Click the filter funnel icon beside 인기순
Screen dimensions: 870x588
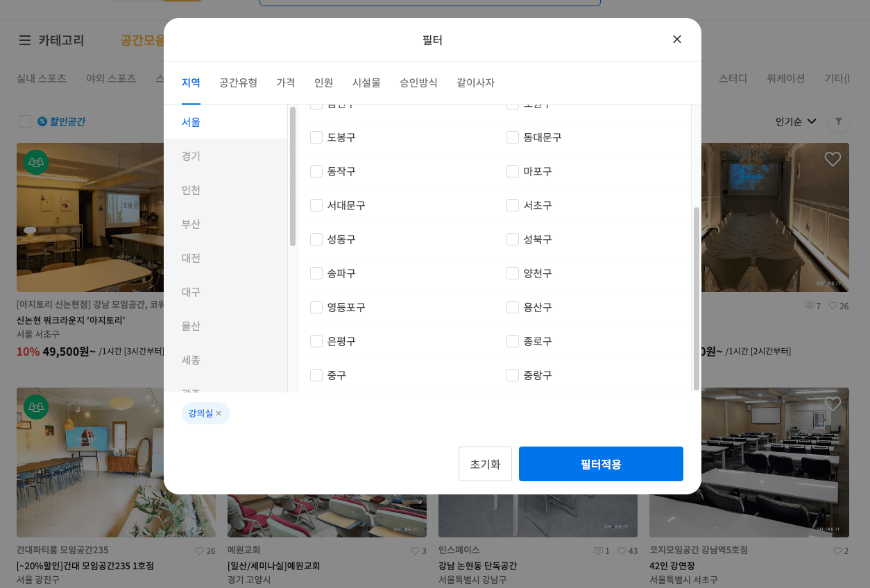click(839, 121)
